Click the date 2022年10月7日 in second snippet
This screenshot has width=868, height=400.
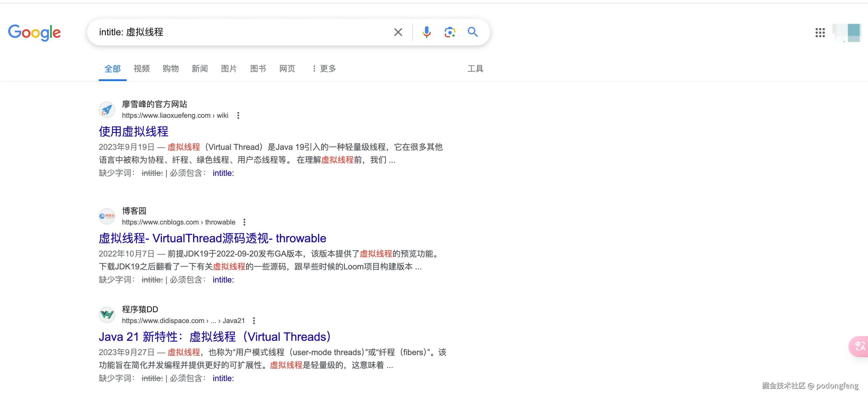(127, 254)
